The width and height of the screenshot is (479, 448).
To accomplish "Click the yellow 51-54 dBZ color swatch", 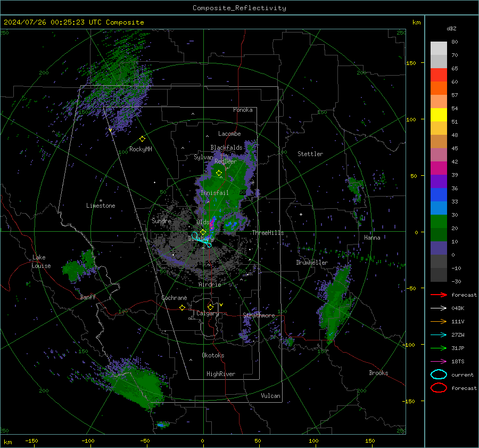I will pos(439,115).
